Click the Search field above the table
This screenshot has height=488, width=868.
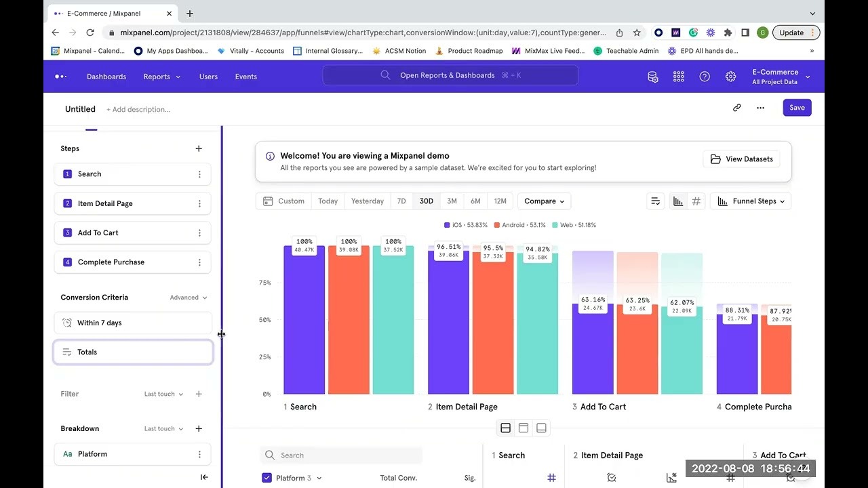coord(342,455)
